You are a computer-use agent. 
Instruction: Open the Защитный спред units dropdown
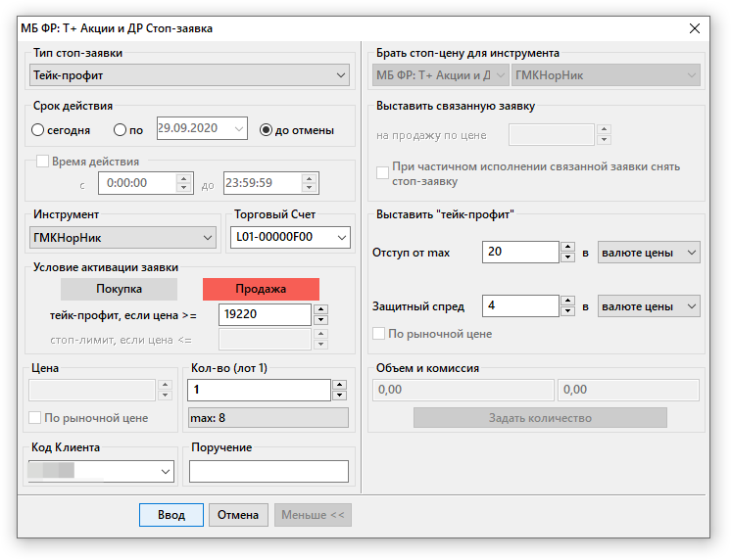click(x=649, y=306)
